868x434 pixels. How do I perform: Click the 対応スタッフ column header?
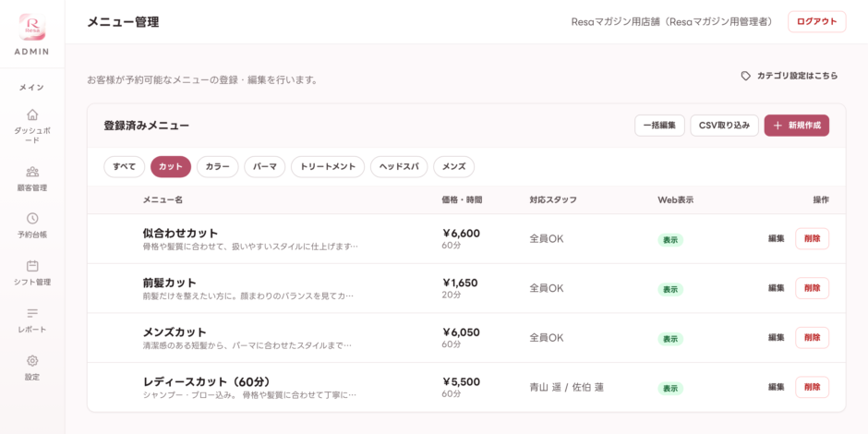pyautogui.click(x=553, y=199)
